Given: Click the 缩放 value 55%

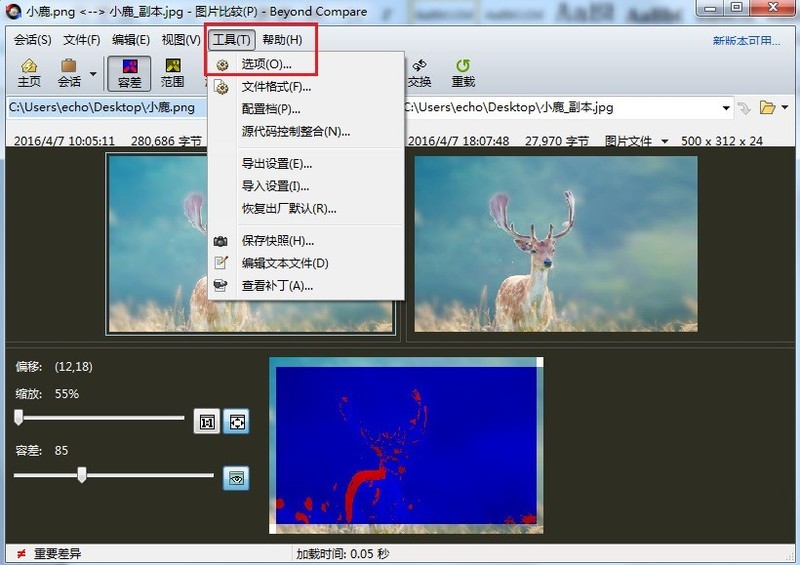Looking at the screenshot, I should tap(67, 394).
